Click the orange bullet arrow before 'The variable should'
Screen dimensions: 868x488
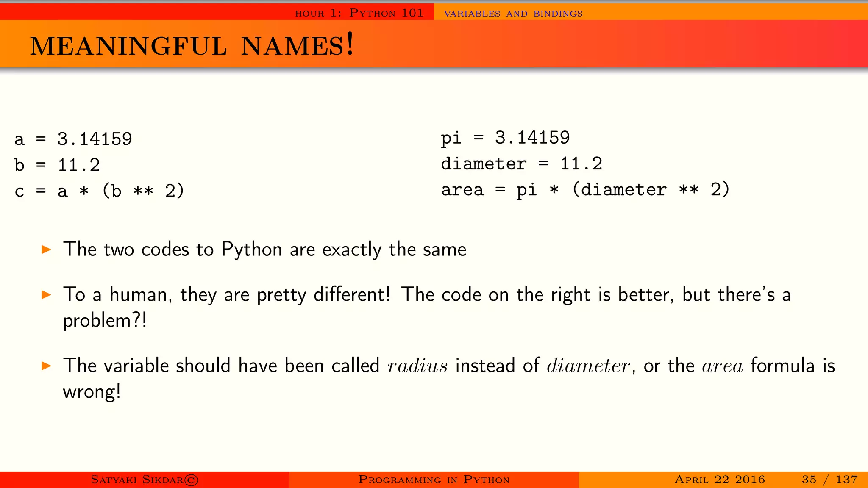click(x=46, y=366)
